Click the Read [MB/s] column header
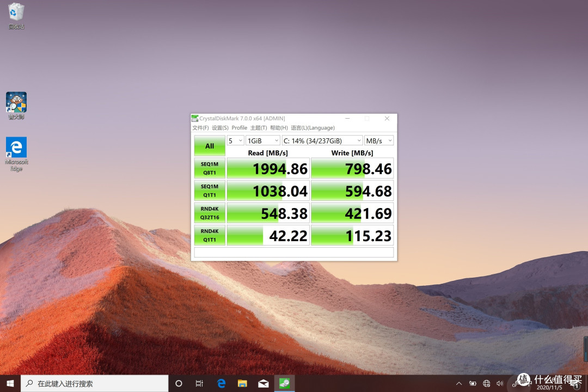588x392 pixels. (x=268, y=152)
